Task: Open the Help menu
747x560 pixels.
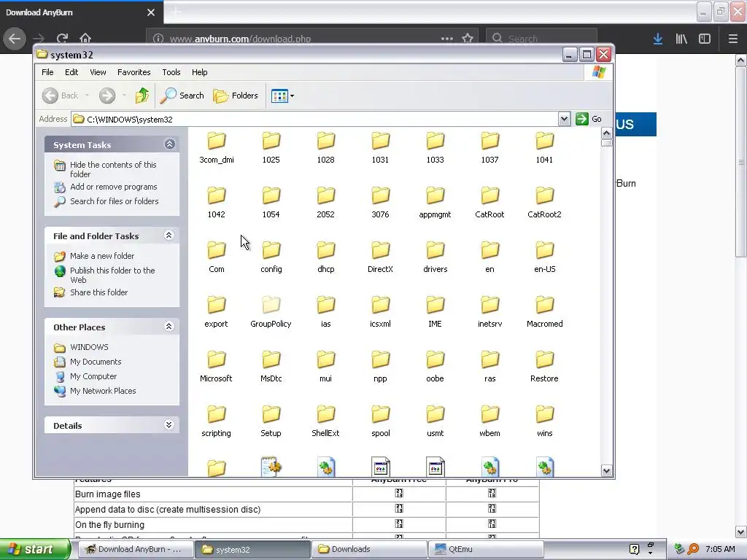Action: [200, 72]
